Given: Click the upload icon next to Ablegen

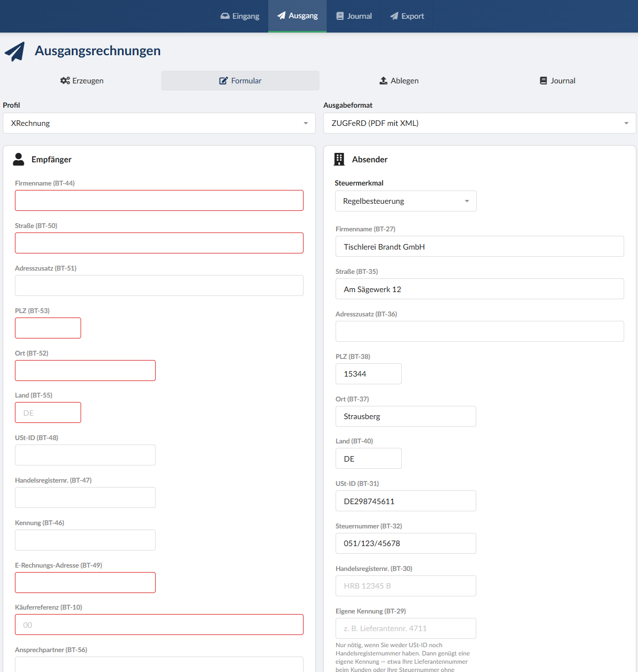Looking at the screenshot, I should coord(384,81).
